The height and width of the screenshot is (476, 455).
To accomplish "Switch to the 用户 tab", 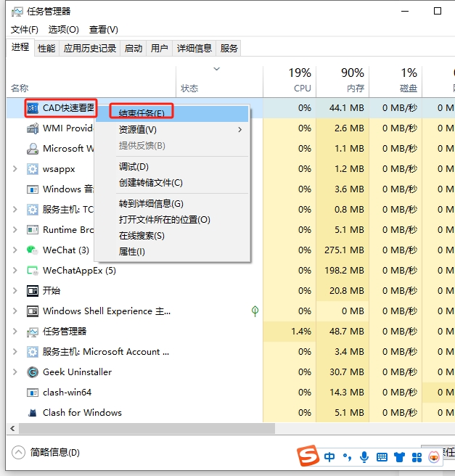I will pyautogui.click(x=160, y=49).
